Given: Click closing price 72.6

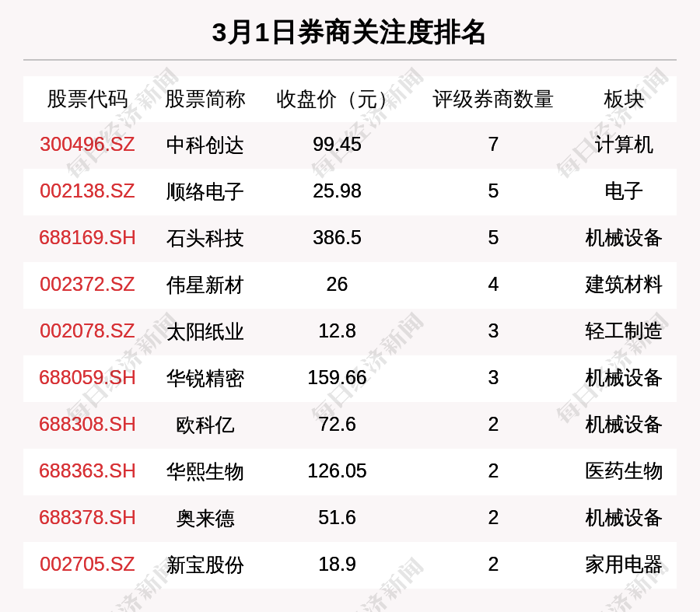Looking at the screenshot, I should coord(337,424).
